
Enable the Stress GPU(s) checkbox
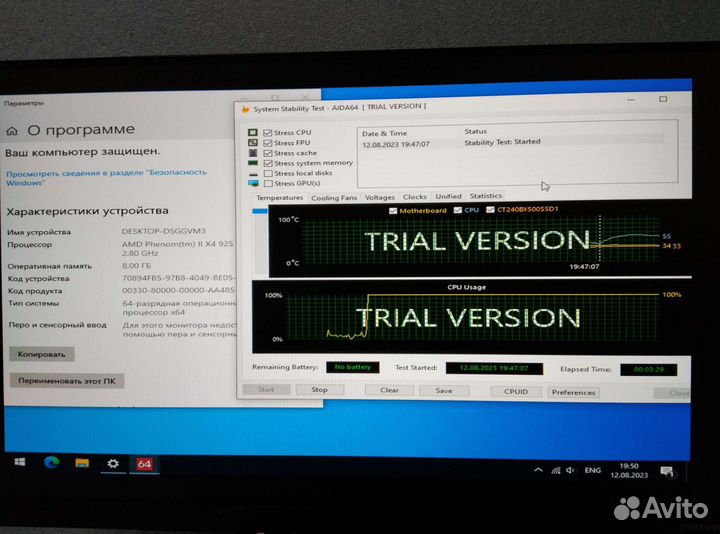tap(267, 183)
